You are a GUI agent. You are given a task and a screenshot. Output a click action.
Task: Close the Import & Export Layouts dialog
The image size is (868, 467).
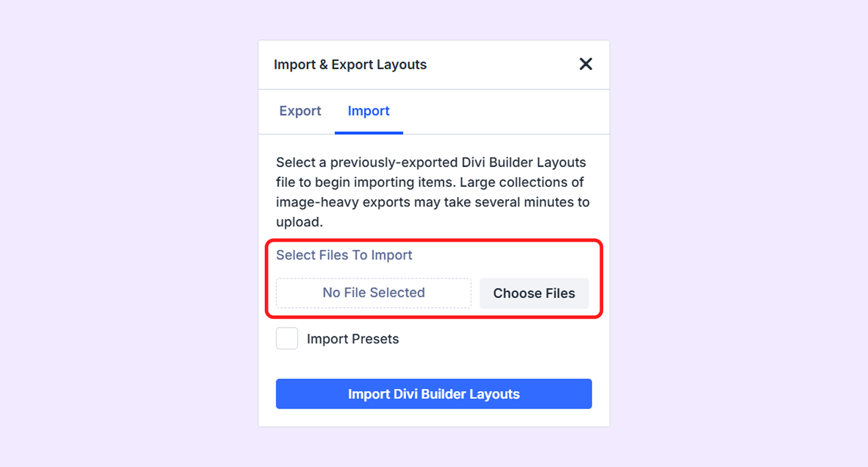tap(586, 64)
